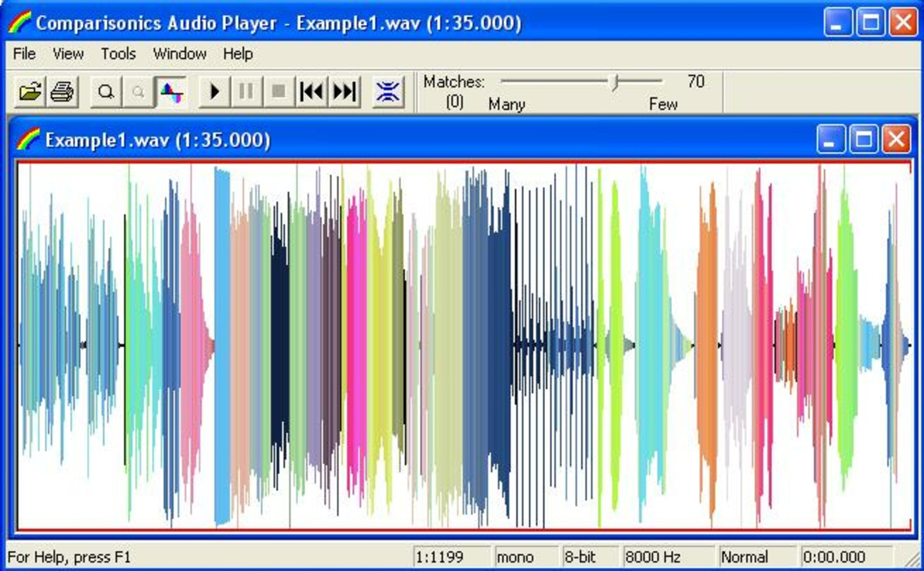Viewport: 924px width, 571px height.
Task: Open the File menu
Action: pyautogui.click(x=24, y=54)
